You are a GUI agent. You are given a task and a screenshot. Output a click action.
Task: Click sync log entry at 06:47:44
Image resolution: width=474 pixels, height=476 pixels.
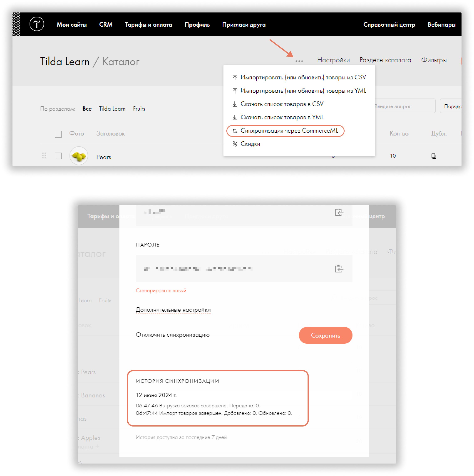[x=214, y=413]
